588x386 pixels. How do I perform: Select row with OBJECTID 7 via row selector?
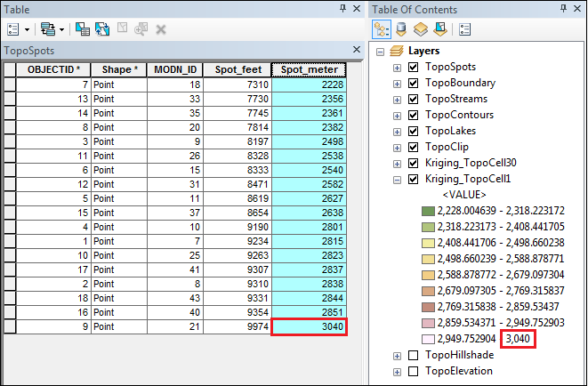point(10,84)
